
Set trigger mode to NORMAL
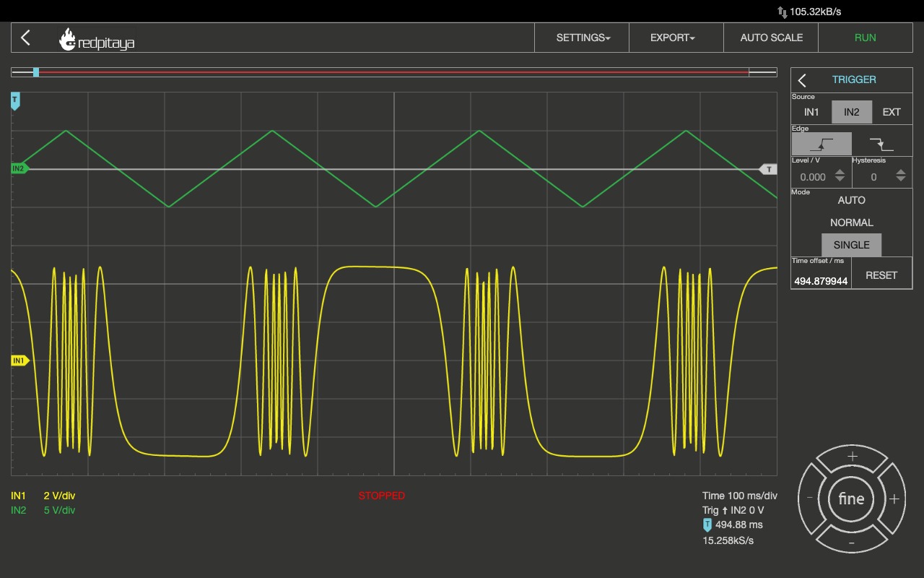coord(852,223)
